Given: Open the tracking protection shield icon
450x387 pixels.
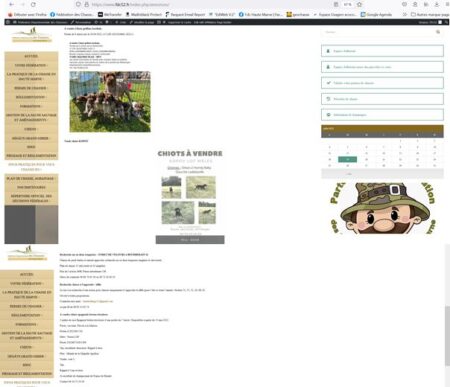Looking at the screenshot, I should [78, 4].
